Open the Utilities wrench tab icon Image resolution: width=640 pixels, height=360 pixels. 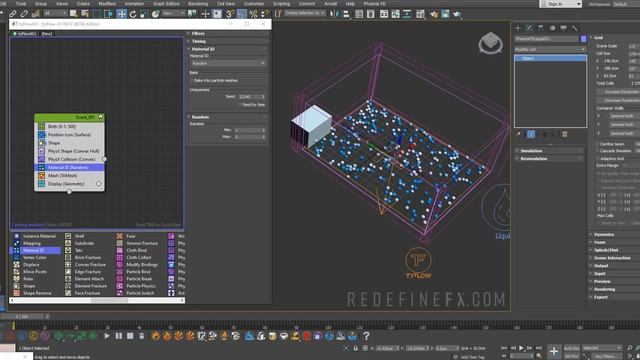[x=575, y=28]
